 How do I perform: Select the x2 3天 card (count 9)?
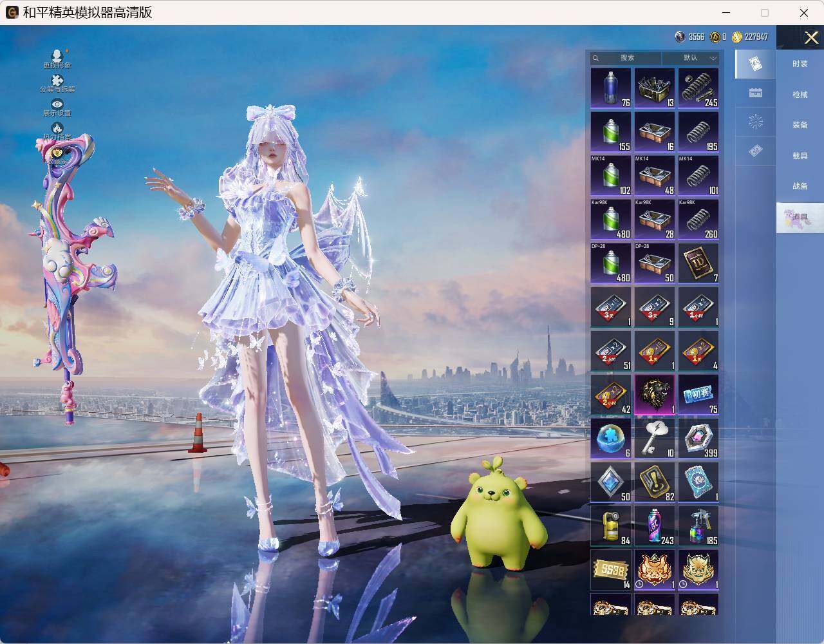655,307
